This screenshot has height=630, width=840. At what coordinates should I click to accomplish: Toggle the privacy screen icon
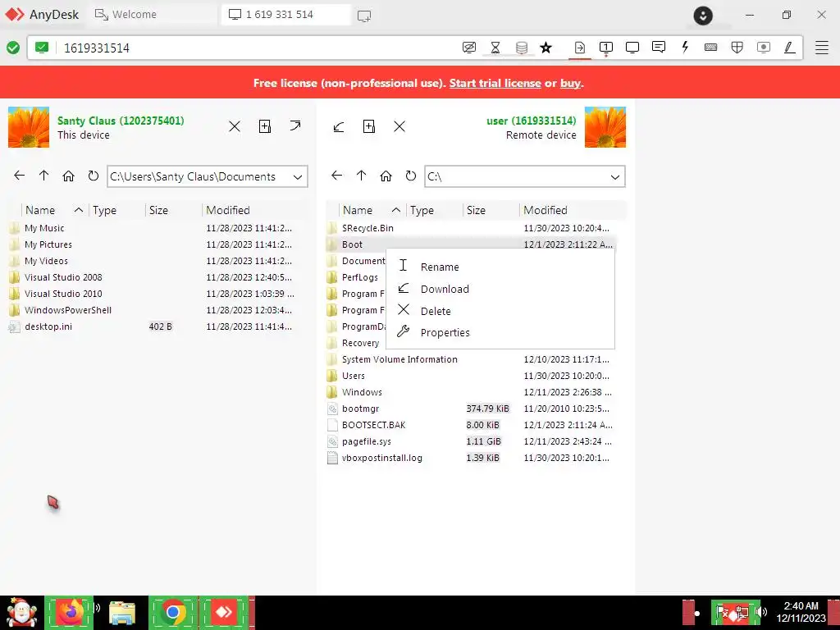pyautogui.click(x=468, y=48)
